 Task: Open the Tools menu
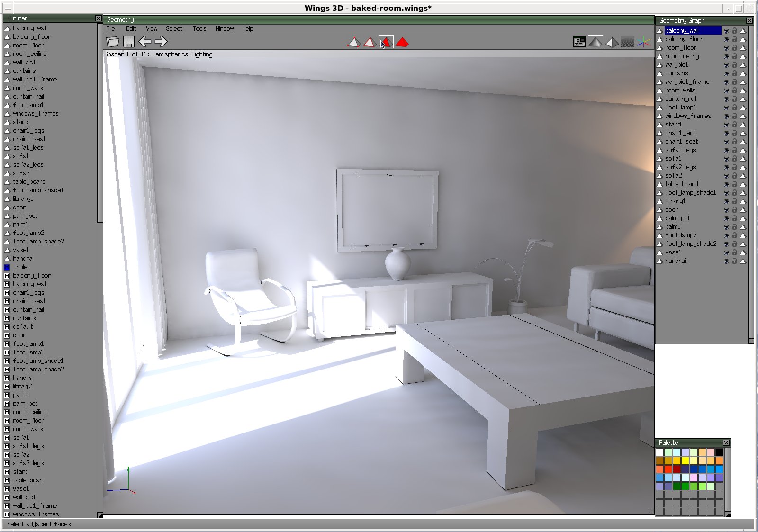(199, 29)
